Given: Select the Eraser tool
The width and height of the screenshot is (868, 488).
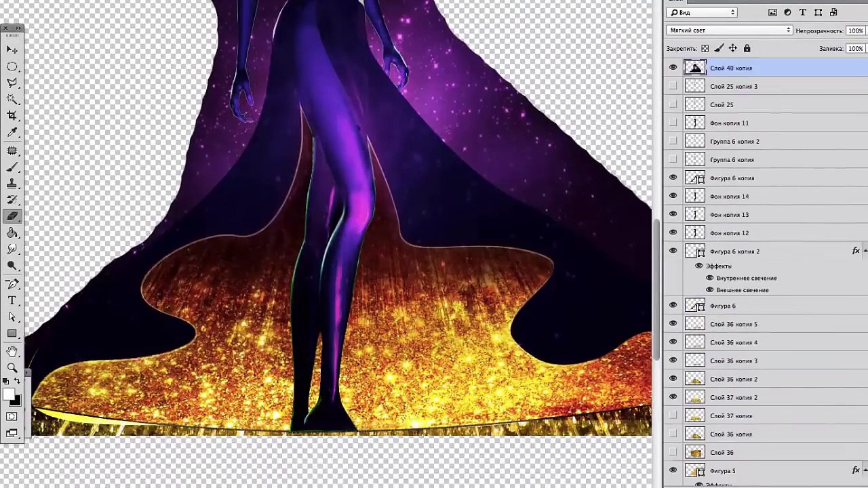Looking at the screenshot, I should pos(12,216).
